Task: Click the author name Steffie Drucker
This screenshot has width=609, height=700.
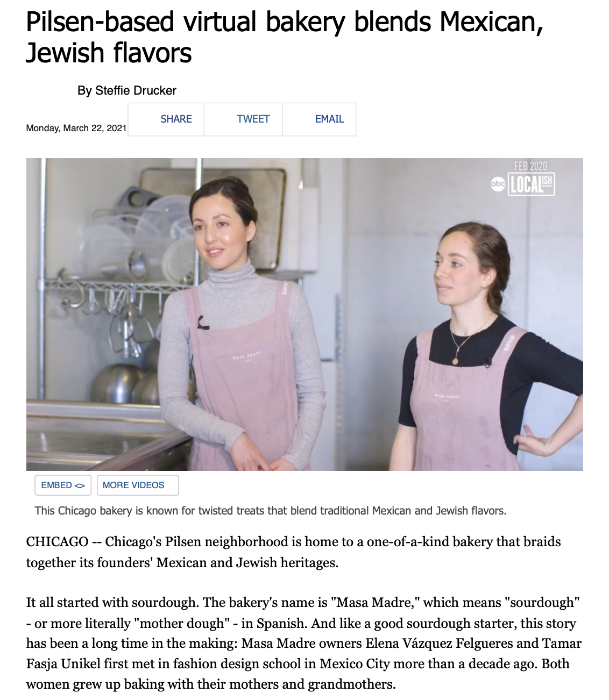Action: [x=136, y=90]
